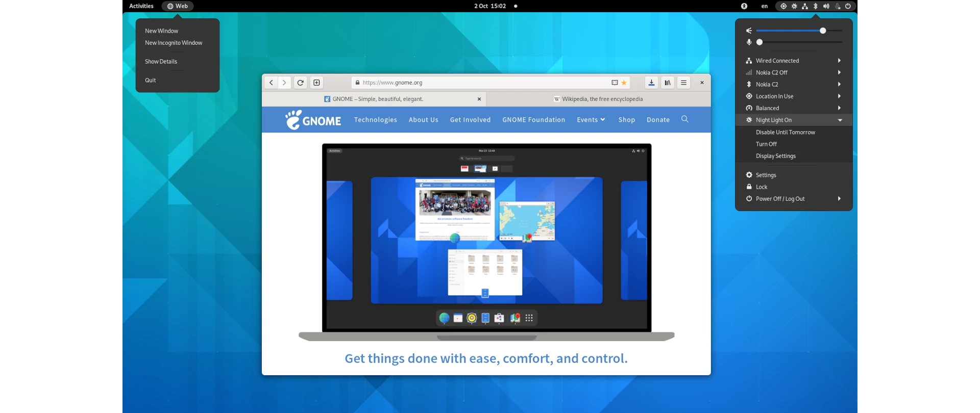Viewport: 980px width, 413px height.
Task: Open the bookmarks library button
Action: [668, 83]
